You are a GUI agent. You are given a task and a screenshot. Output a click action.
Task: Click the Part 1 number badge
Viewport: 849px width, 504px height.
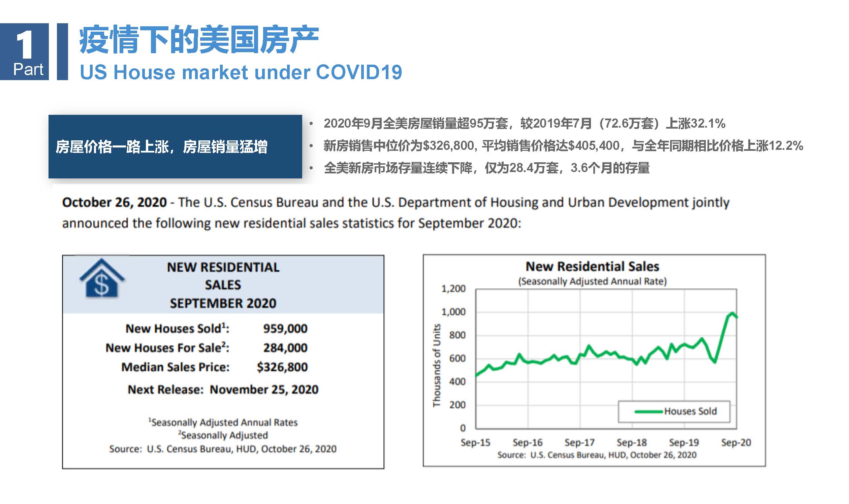coord(25,52)
